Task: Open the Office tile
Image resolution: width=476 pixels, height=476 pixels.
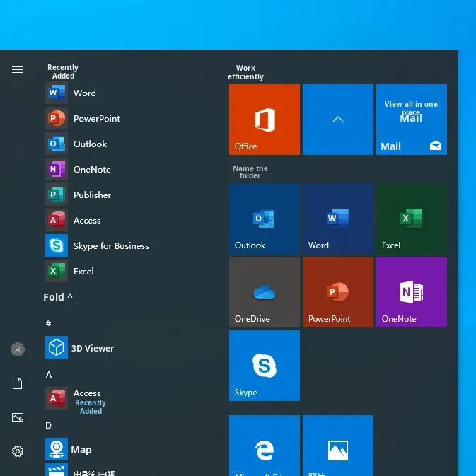Action: coord(265,120)
